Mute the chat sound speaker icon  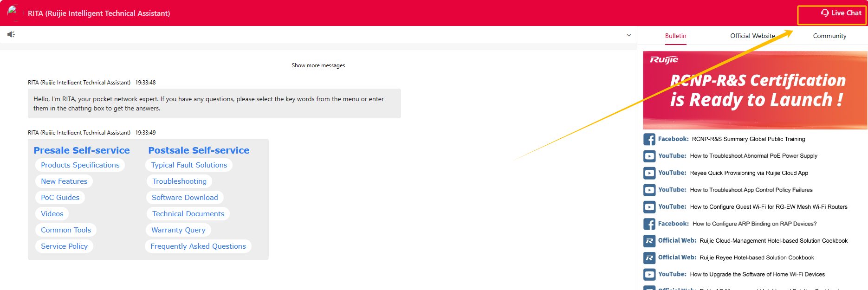(x=11, y=34)
